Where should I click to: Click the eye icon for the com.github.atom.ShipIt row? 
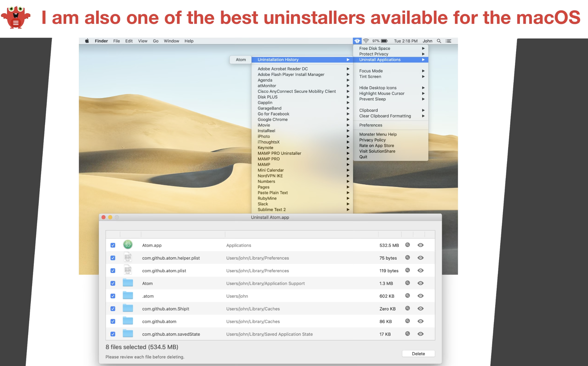point(420,308)
